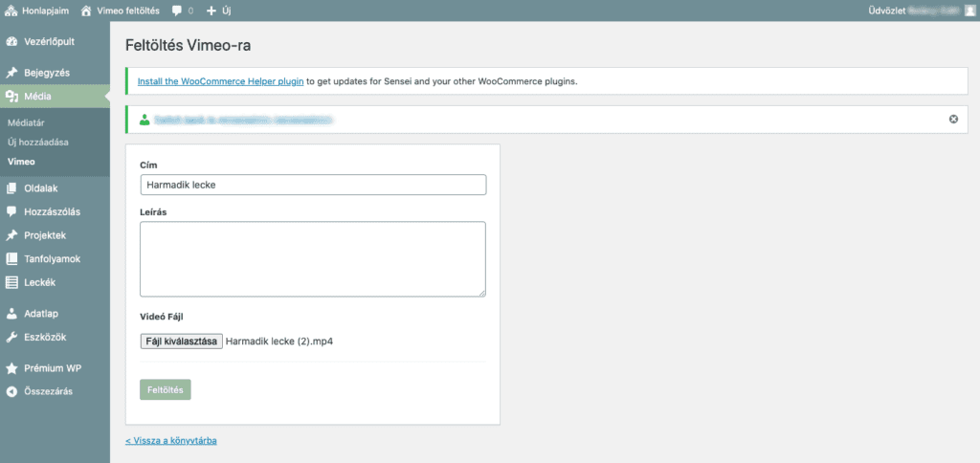980x463 pixels.
Task: Click the Feltöltés upload button
Action: (165, 390)
